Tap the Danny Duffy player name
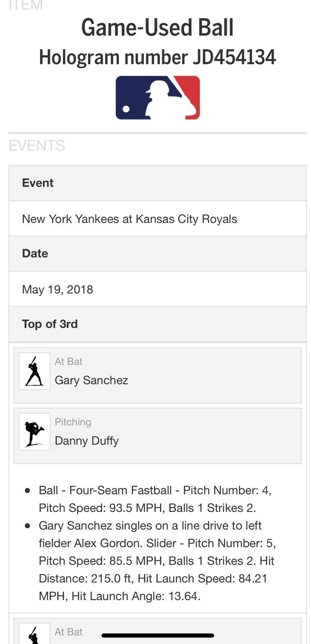Screen dimensions: 311x644 [x=87, y=441]
